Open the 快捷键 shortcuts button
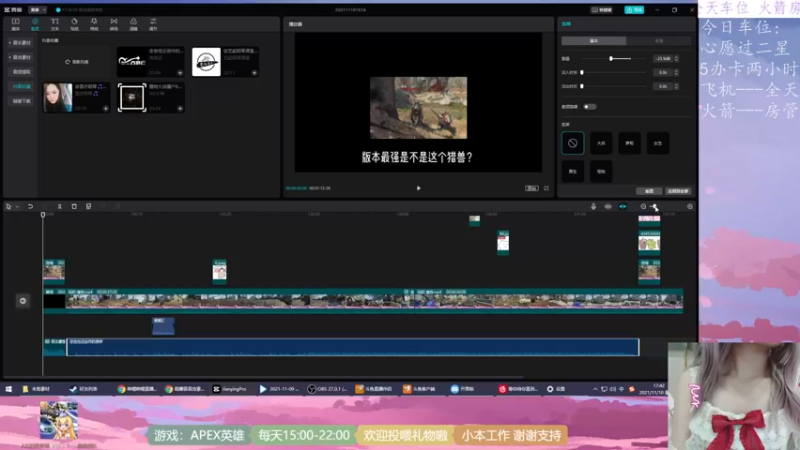The image size is (800, 450). point(602,10)
